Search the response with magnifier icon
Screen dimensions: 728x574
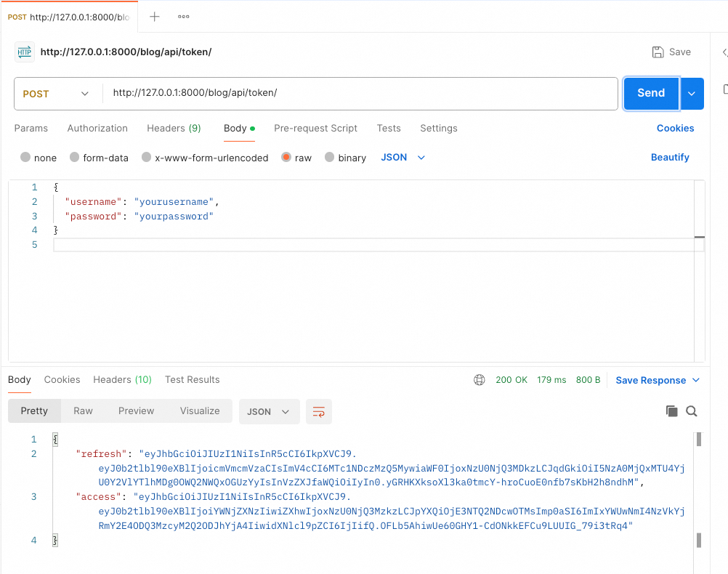692,411
